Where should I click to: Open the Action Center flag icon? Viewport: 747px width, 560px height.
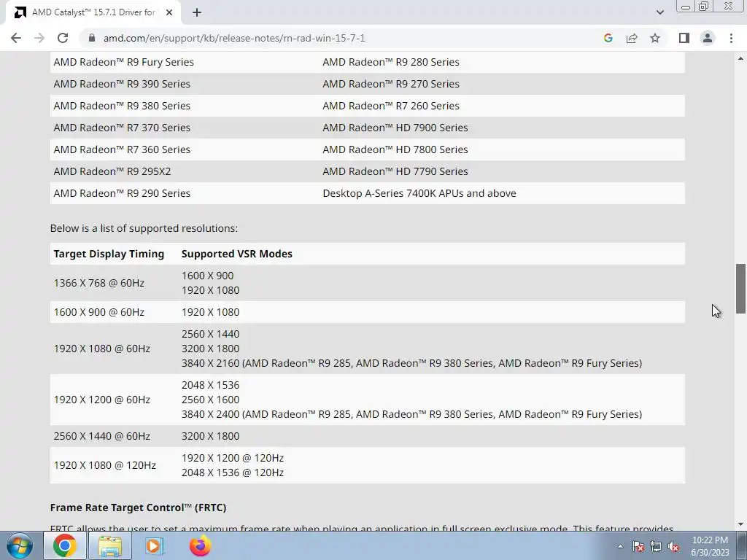638,546
